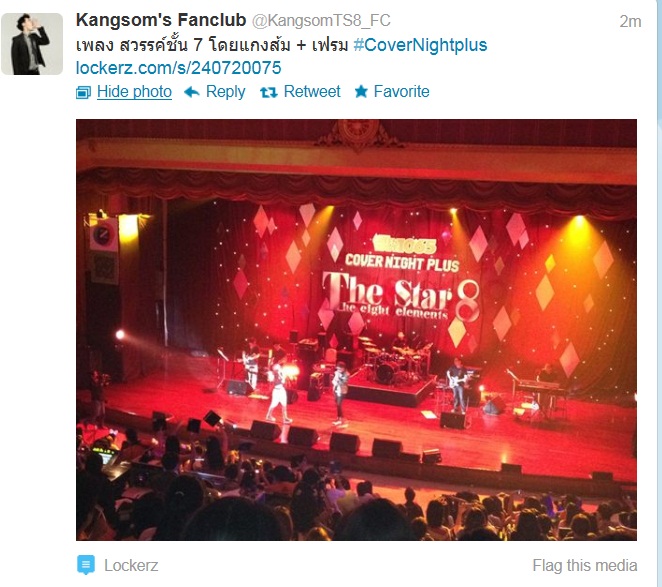Choose the Retweet text link

[312, 92]
